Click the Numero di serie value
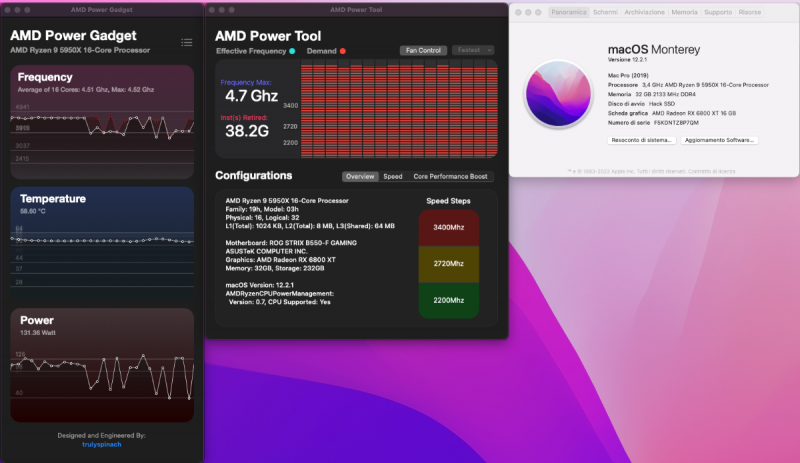The image size is (800, 463). tap(676, 123)
